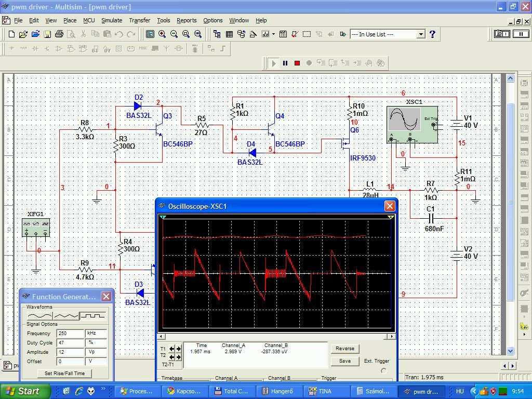Edit the Amplitude value field
The width and height of the screenshot is (532, 399).
pyautogui.click(x=70, y=352)
